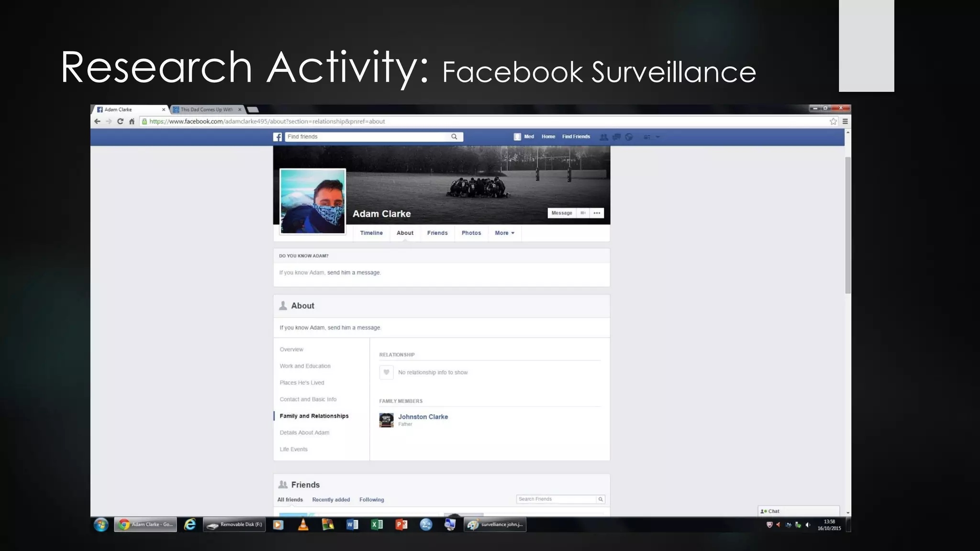This screenshot has width=980, height=551.
Task: Open VLC media player from taskbar
Action: (x=303, y=525)
